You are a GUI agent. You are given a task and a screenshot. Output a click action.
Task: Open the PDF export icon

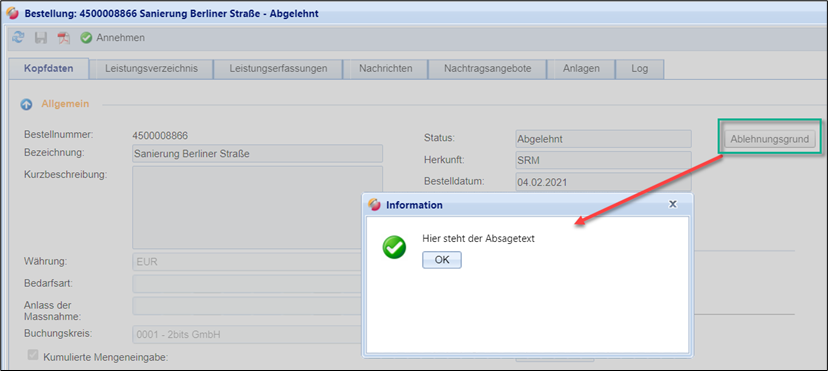64,38
